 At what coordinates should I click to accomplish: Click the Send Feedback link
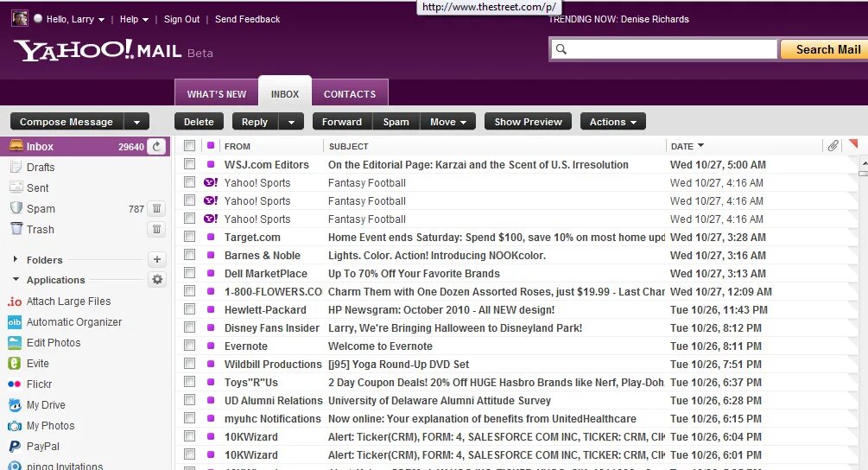[248, 19]
